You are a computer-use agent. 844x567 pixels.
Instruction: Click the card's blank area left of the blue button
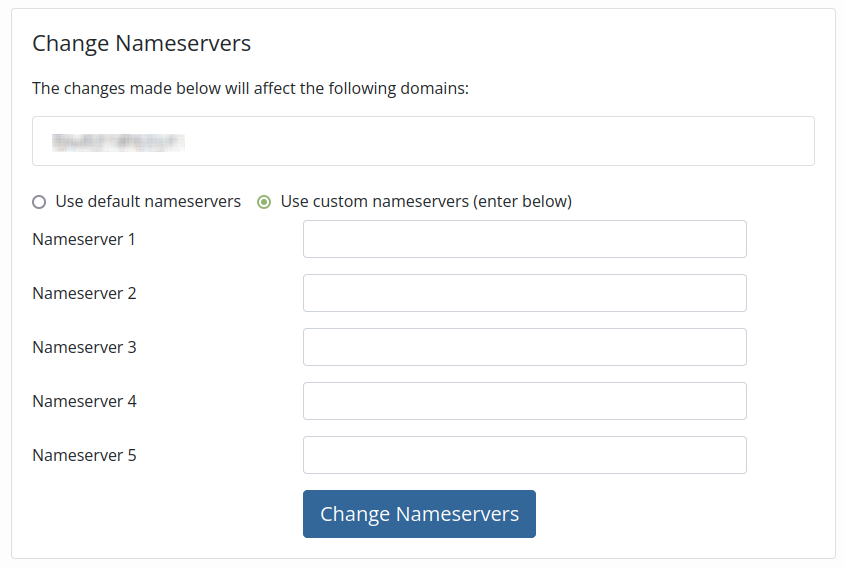(x=161, y=514)
